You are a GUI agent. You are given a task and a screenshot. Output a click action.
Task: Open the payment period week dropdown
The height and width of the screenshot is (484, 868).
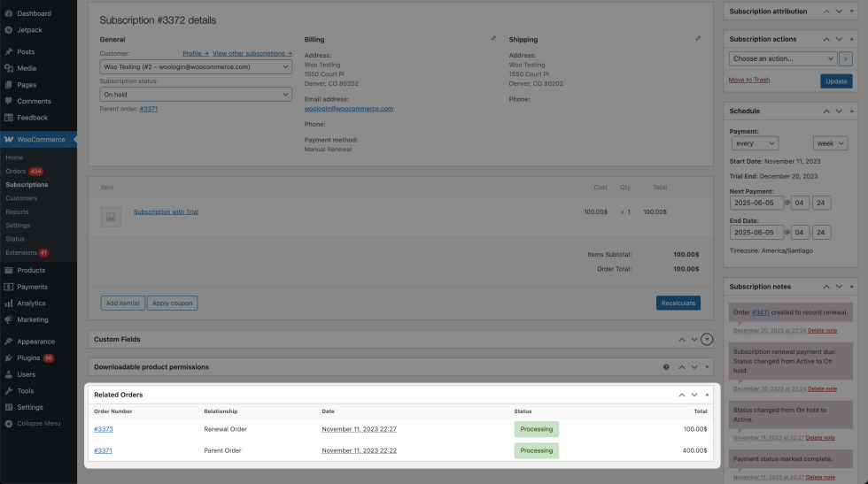click(830, 143)
